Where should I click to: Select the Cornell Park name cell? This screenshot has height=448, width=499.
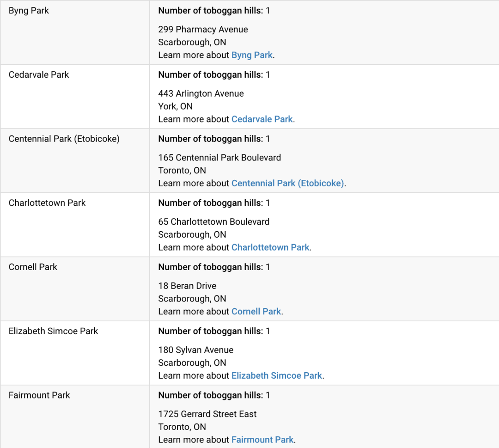click(x=75, y=289)
